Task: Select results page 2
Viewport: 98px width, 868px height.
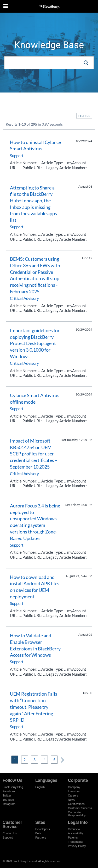Action: [25, 759]
